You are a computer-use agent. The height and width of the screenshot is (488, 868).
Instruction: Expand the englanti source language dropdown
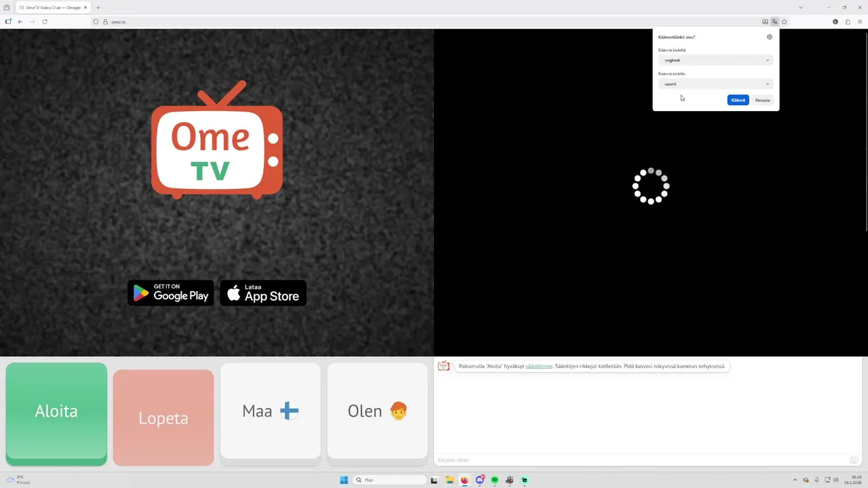click(716, 60)
